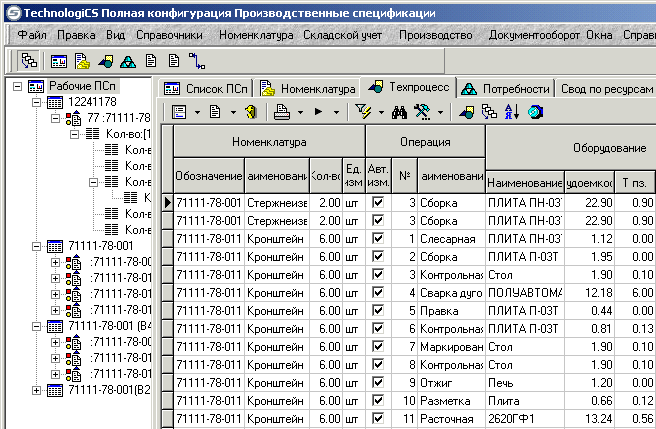Viewport: 656px width, 429px height.
Task: Expand the 71111-78-001(В2) tree node
Action: [x=38, y=390]
